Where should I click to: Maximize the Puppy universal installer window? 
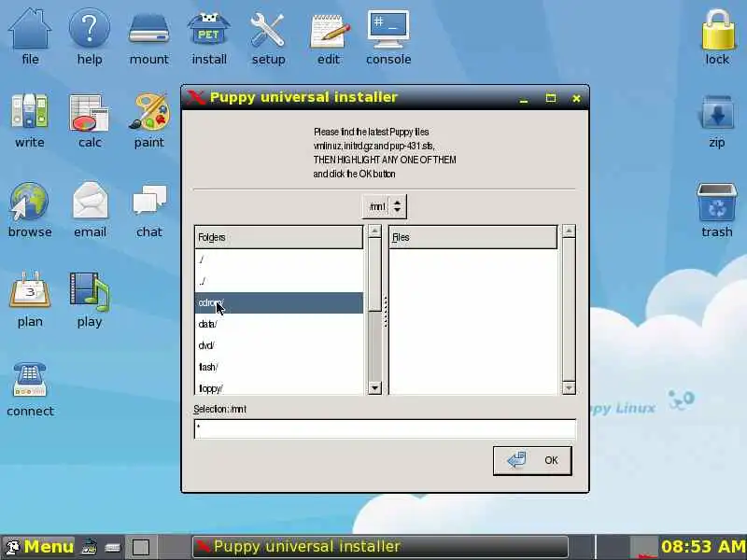pos(551,99)
